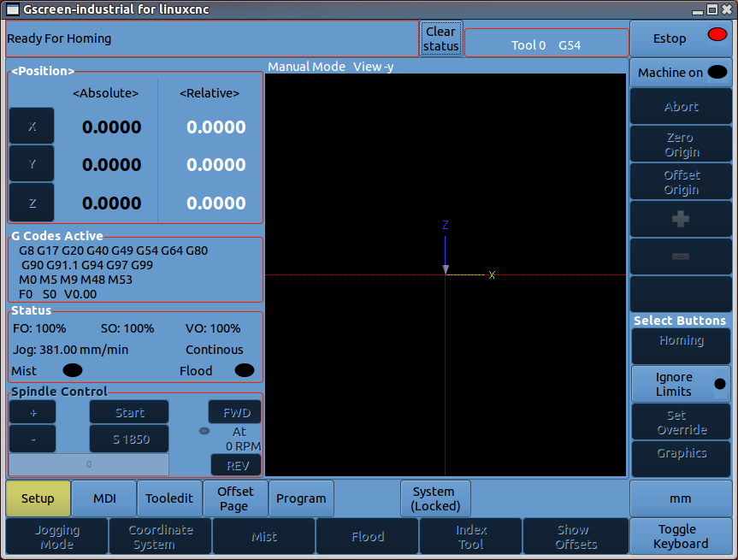The height and width of the screenshot is (560, 738).
Task: Click the Gscreen window menu icon in the title bar
Action: pyautogui.click(x=13, y=9)
